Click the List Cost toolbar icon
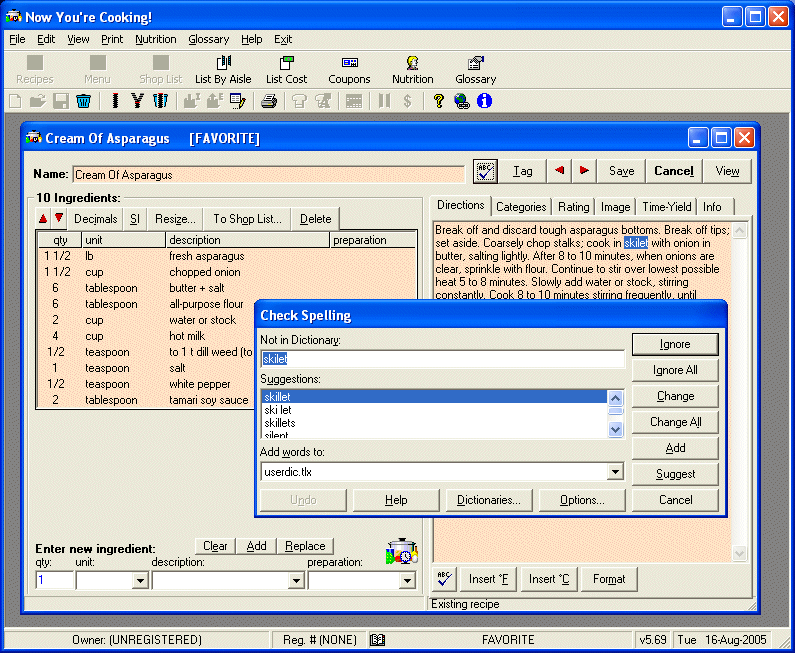 coord(286,69)
